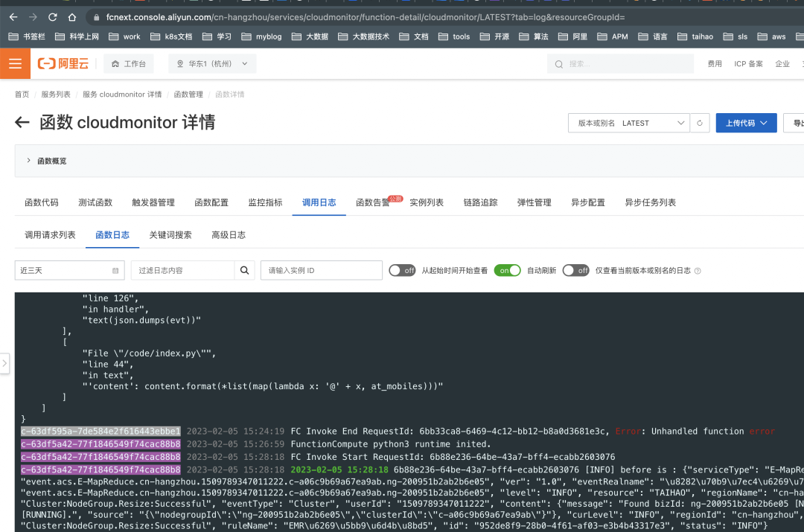This screenshot has width=804, height=532.
Task: Open 服务 cloudmonitor 详情 breadcrumb
Action: 122,94
